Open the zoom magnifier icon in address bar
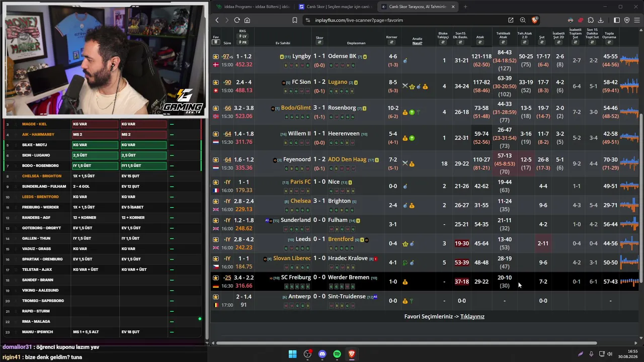This screenshot has height=362, width=644. [523, 20]
